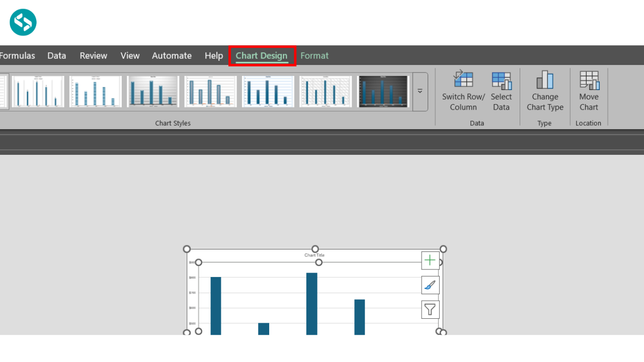Expand the Chart Styles gallery
The width and height of the screenshot is (644, 362).
(420, 91)
